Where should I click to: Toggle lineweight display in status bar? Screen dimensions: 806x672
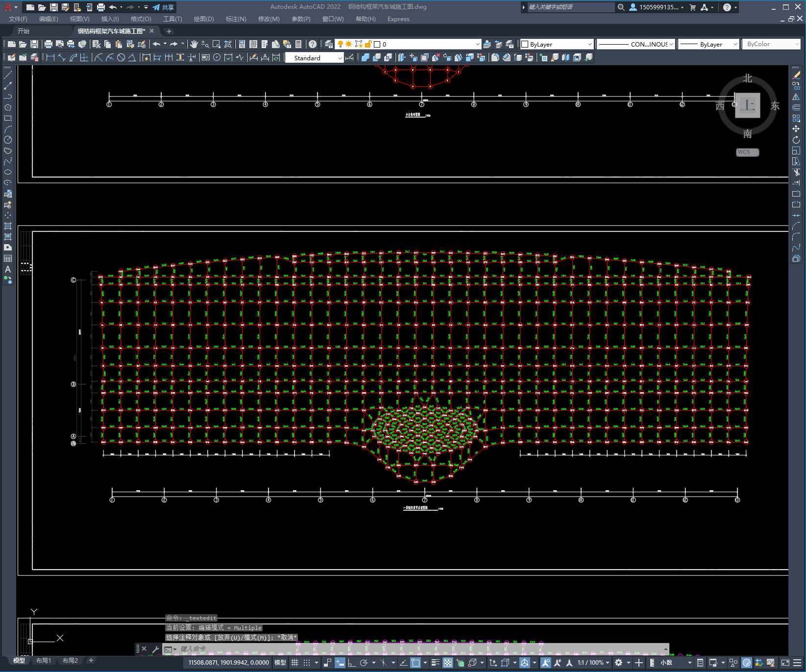(435, 663)
